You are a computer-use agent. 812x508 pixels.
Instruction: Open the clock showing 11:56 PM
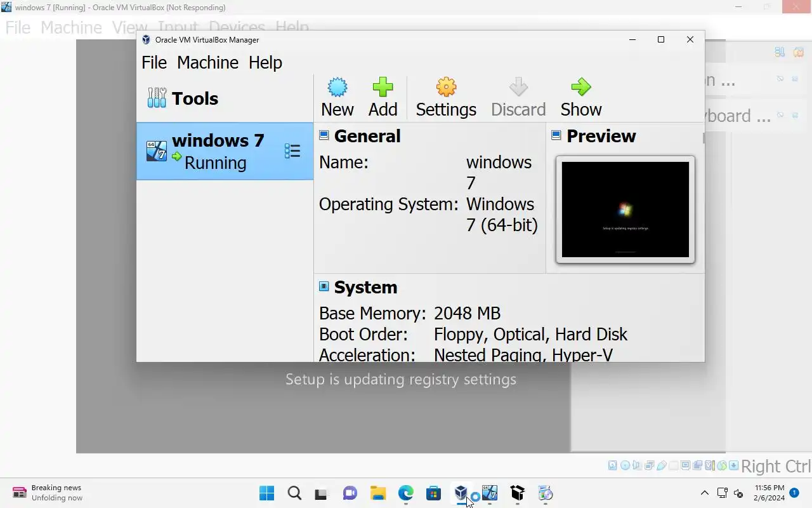click(769, 493)
